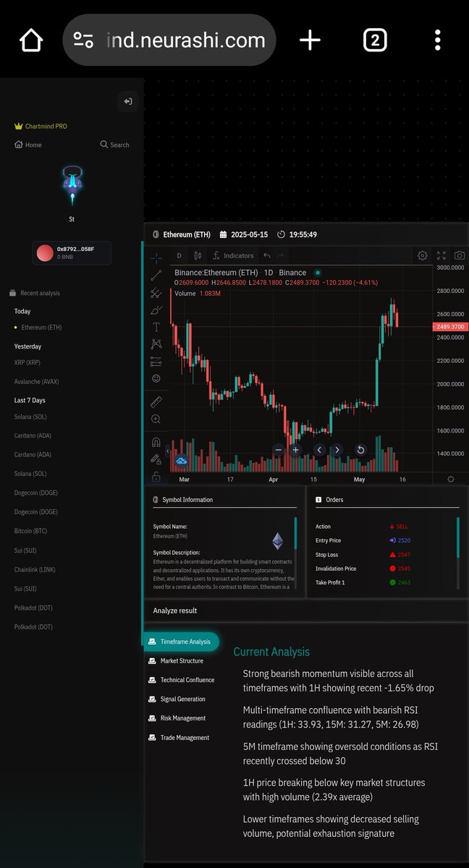Image resolution: width=469 pixels, height=868 pixels.
Task: Open Chainlink (LINK) recent analysis
Action: click(35, 570)
